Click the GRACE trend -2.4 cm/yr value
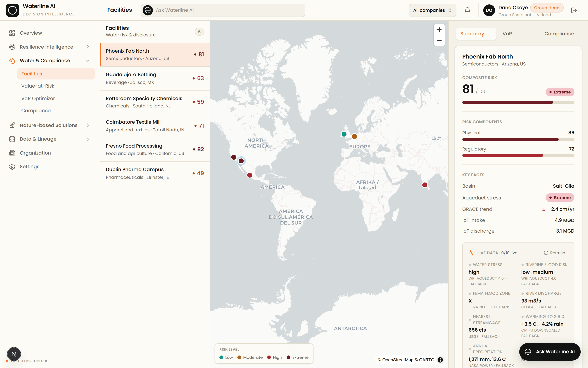The image size is (588, 368). [561, 209]
